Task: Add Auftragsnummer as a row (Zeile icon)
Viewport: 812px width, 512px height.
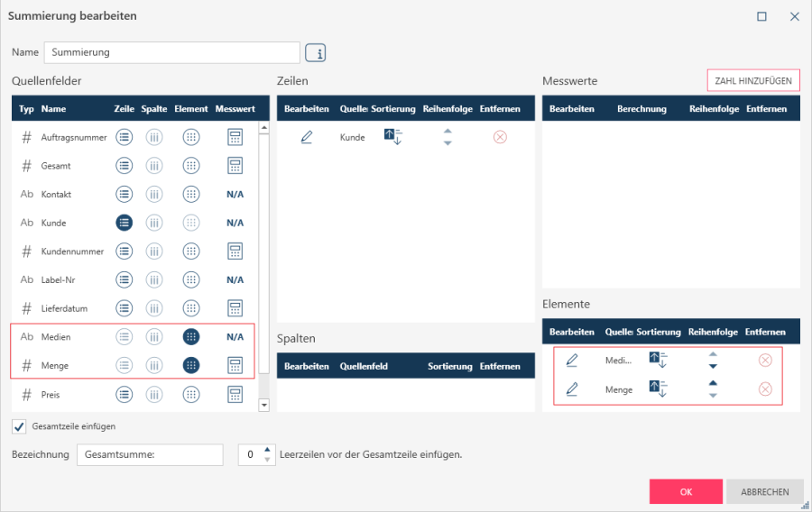Action: [125, 137]
